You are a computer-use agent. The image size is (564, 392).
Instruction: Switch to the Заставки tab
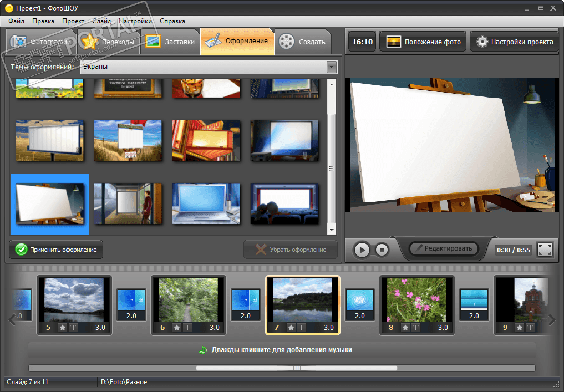[x=170, y=42]
